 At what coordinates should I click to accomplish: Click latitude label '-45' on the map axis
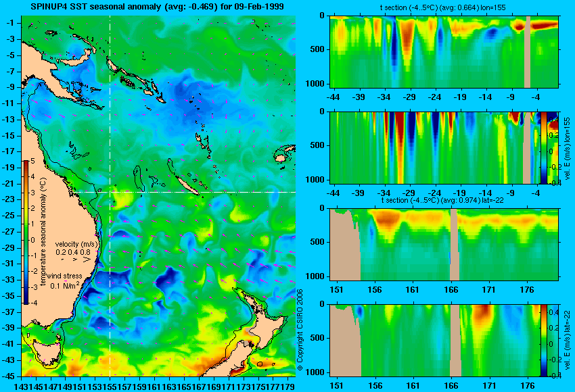8,376
